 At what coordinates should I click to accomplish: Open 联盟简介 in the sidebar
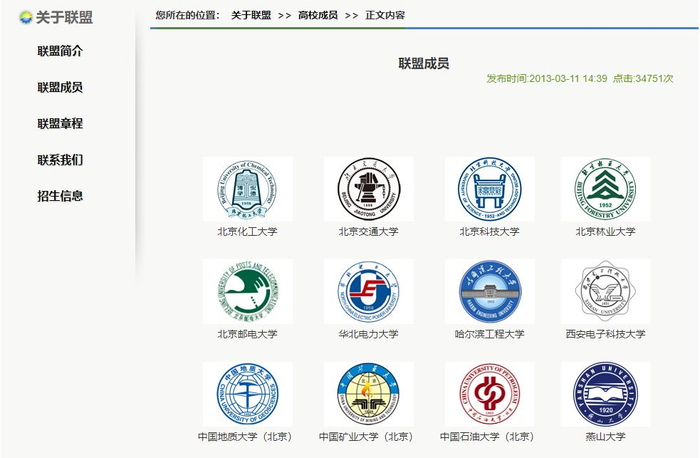click(x=60, y=51)
